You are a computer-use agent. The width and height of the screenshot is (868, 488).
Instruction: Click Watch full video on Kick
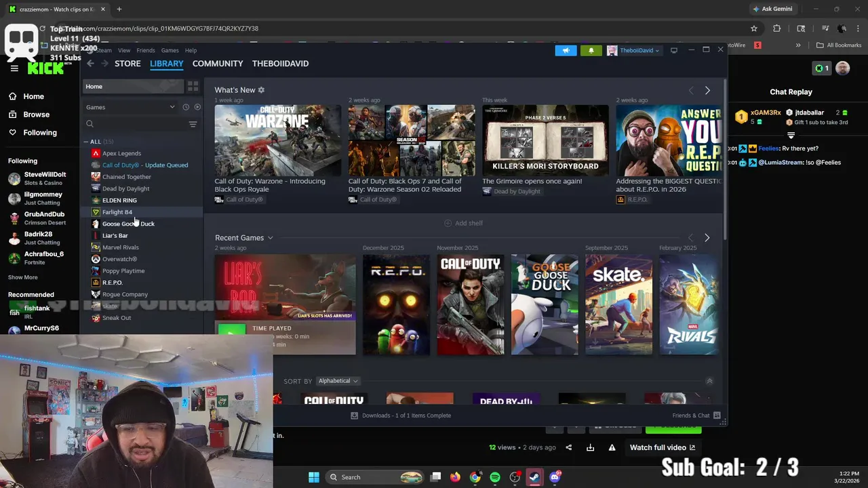click(x=663, y=447)
